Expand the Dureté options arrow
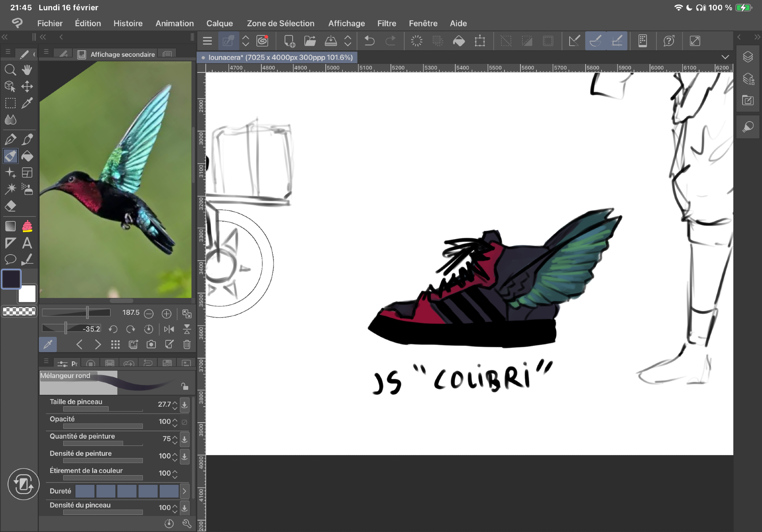Screen dimensions: 762x532 pos(184,491)
